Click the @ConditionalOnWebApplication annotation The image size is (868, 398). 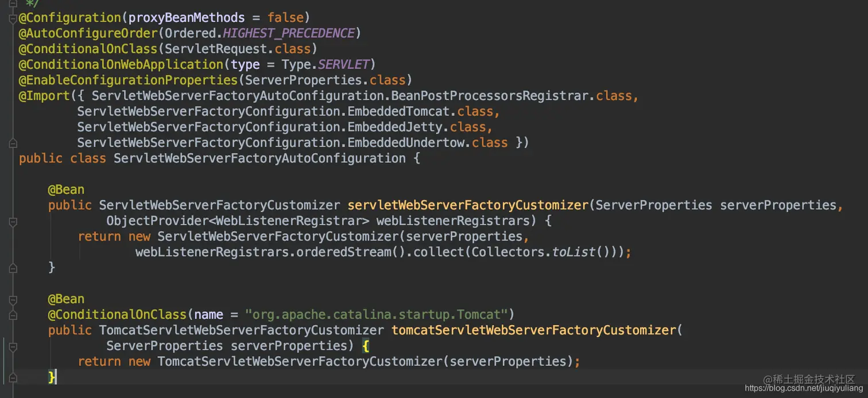tap(121, 64)
